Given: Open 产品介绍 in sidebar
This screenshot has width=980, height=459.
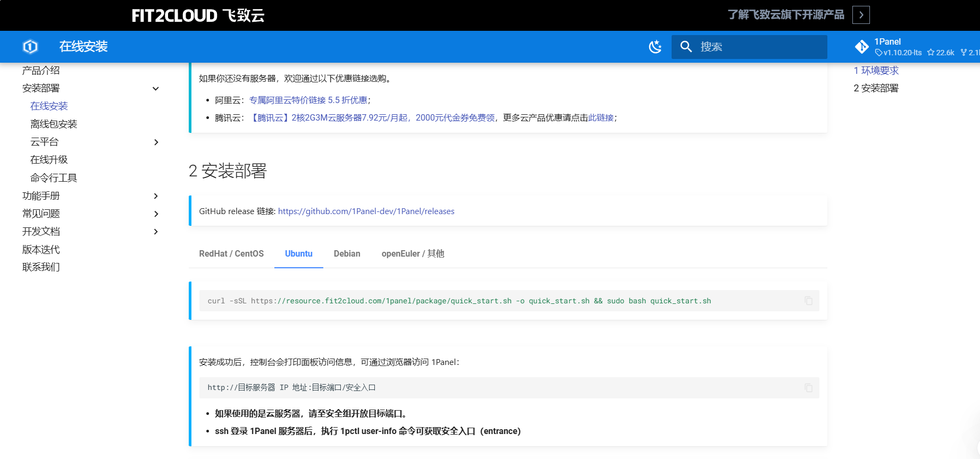Looking at the screenshot, I should [x=41, y=71].
